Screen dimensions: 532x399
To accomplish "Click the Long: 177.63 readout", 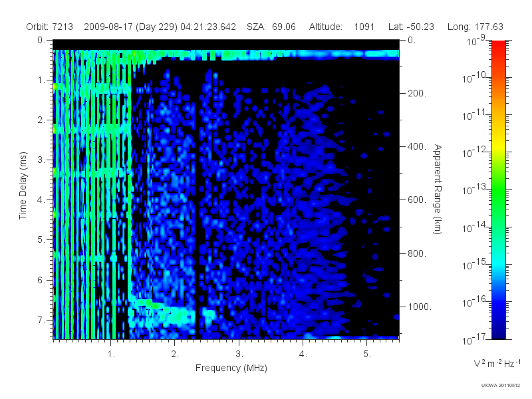I will coord(475,27).
